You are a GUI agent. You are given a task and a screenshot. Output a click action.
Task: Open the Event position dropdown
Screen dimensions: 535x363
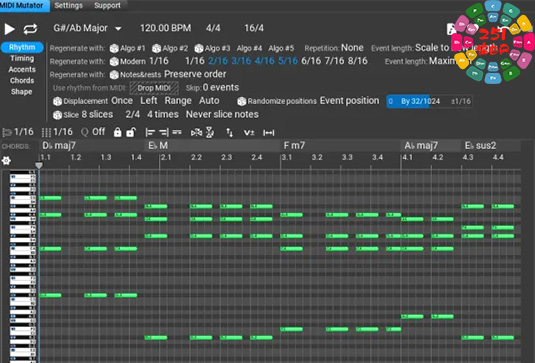(349, 101)
